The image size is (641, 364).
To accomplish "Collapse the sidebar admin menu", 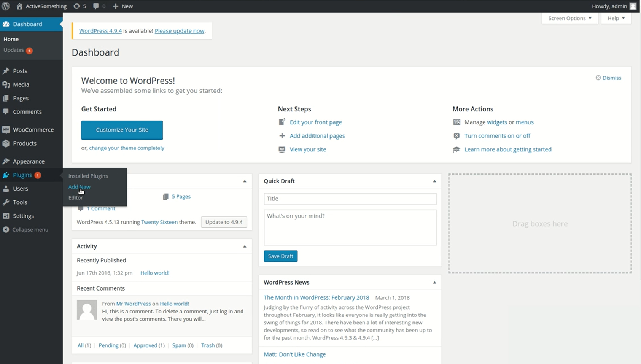I will click(26, 230).
